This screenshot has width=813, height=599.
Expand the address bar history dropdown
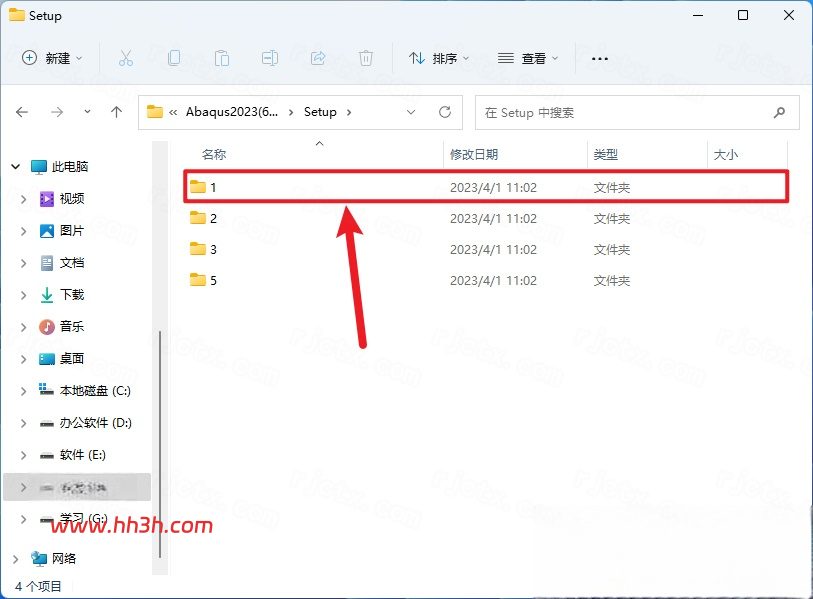coord(411,112)
